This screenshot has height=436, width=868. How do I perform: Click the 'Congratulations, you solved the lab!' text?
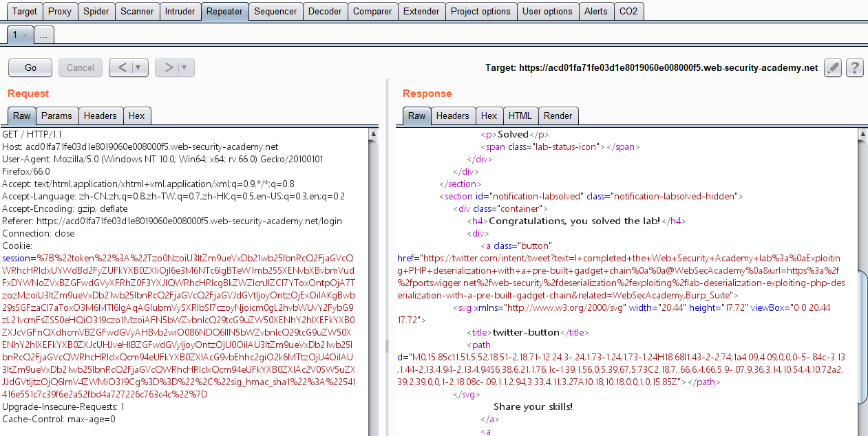tap(574, 221)
